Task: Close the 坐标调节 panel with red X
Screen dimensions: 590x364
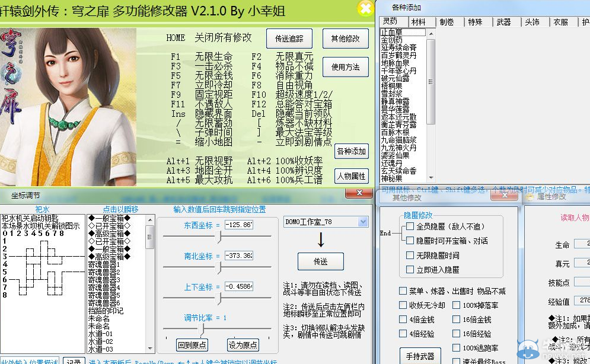Action: pos(359,193)
